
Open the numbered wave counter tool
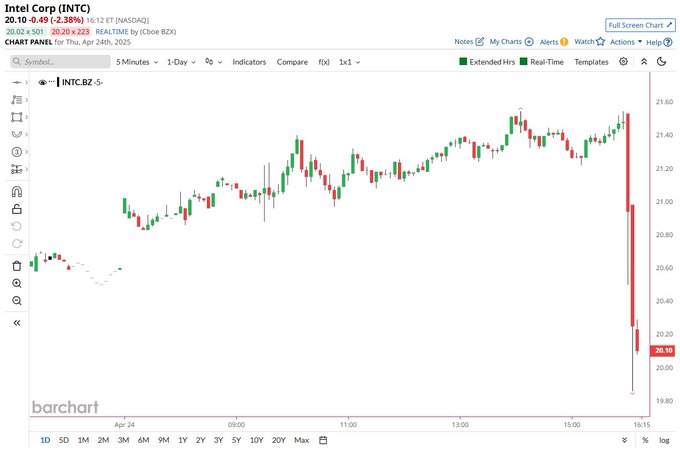coord(16,152)
